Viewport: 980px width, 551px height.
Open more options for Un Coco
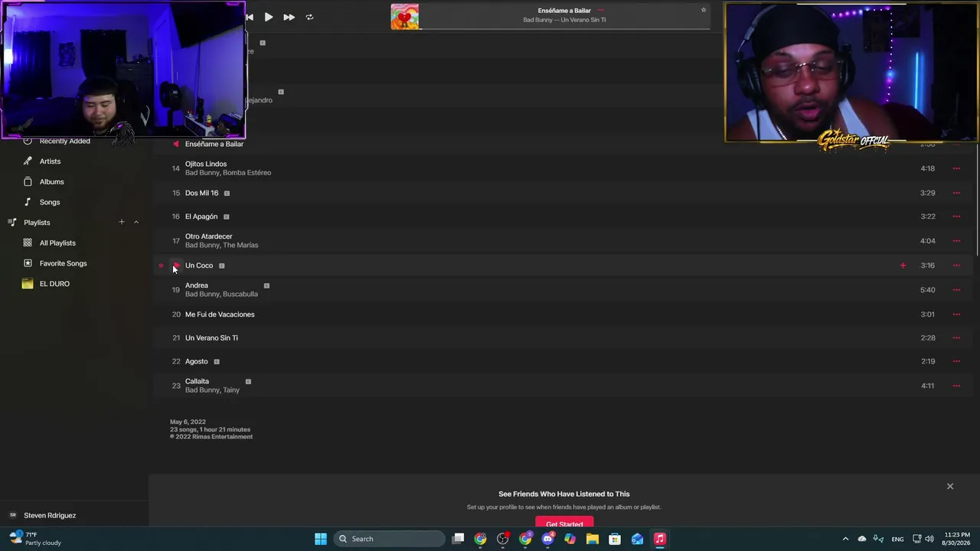click(x=956, y=266)
